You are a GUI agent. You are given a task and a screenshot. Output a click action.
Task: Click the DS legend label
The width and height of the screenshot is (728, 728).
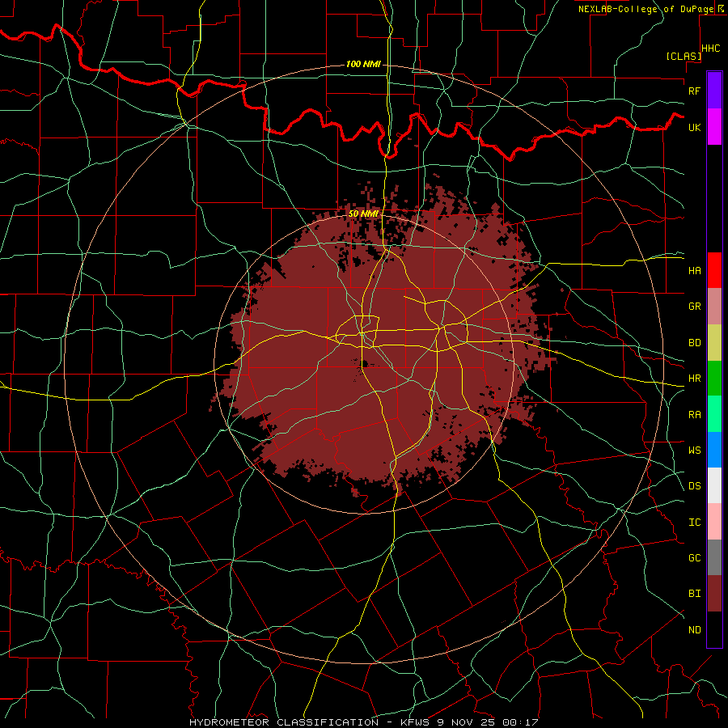[x=694, y=486]
